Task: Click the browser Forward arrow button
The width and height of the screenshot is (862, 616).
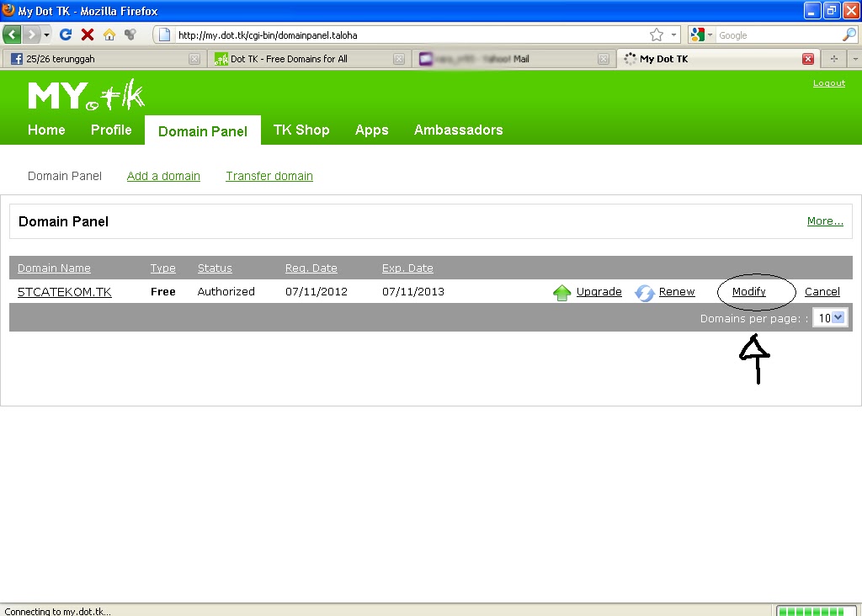Action: pos(31,35)
